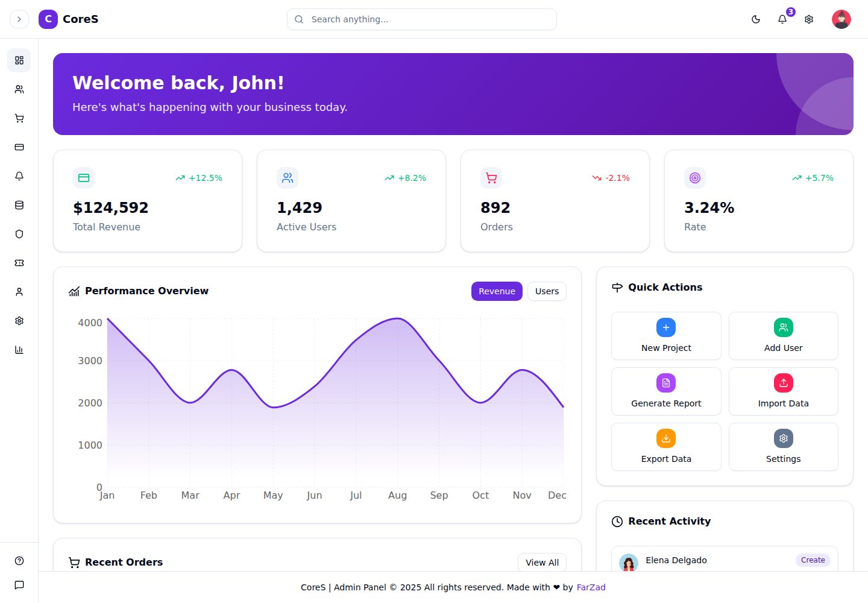Switch chart to the Revenue tab
This screenshot has width=868, height=603.
click(497, 291)
